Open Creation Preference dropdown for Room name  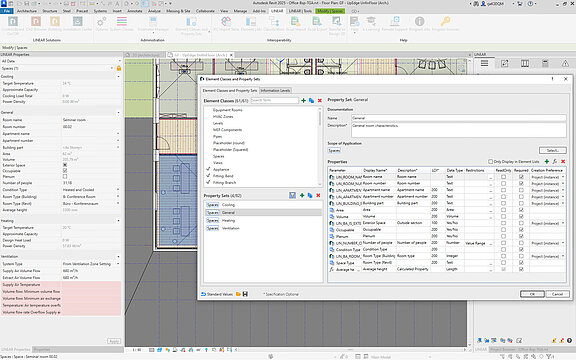tap(563, 177)
